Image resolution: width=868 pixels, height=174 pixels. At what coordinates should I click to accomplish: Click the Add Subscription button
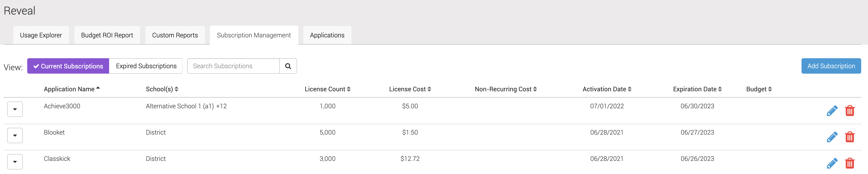(x=831, y=66)
